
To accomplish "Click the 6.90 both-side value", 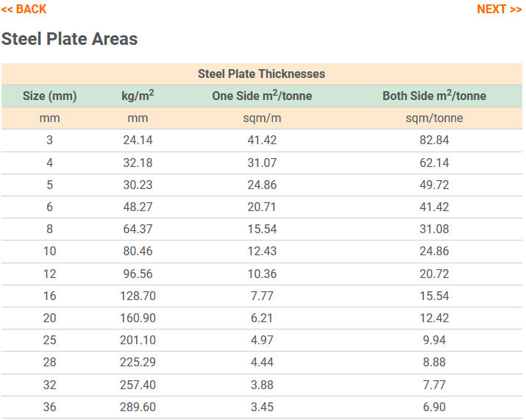I will click(x=434, y=406).
